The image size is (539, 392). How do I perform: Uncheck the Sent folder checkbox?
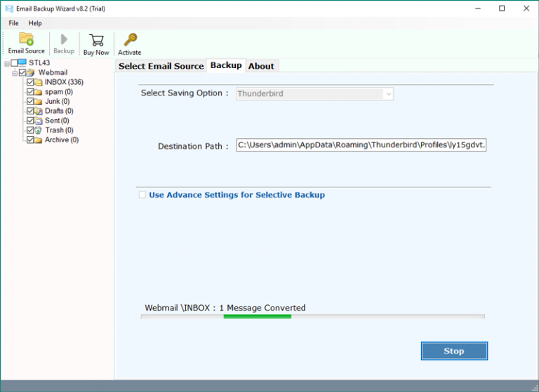[x=30, y=121]
